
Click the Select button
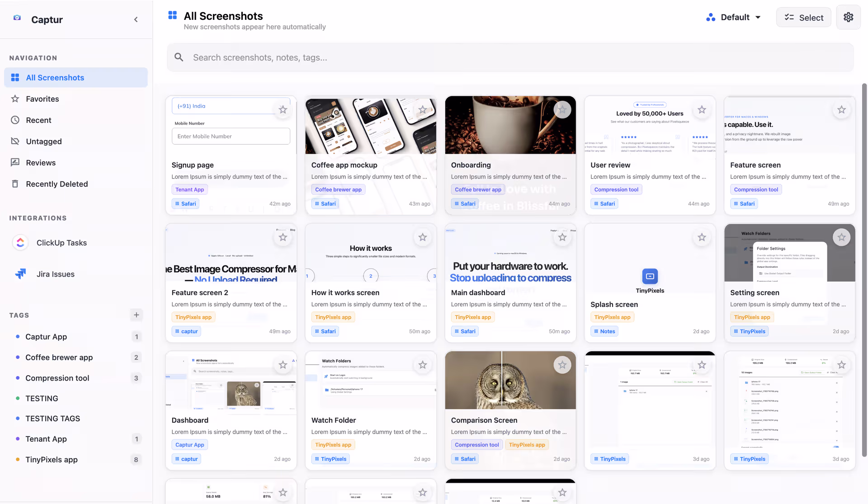click(803, 17)
